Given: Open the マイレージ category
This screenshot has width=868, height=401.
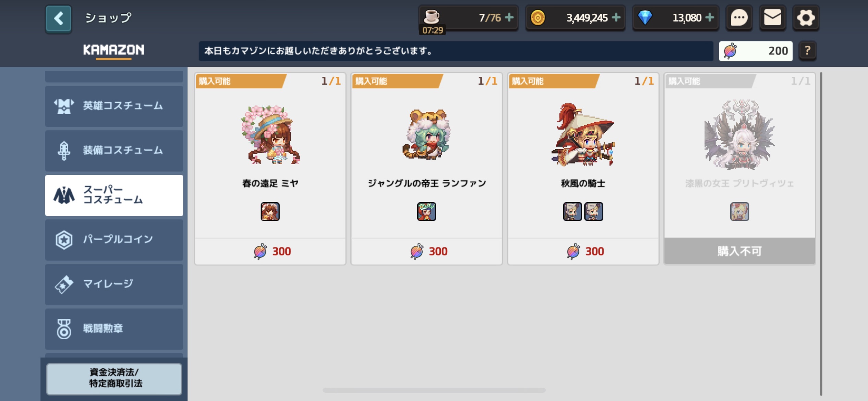Looking at the screenshot, I should click(114, 284).
